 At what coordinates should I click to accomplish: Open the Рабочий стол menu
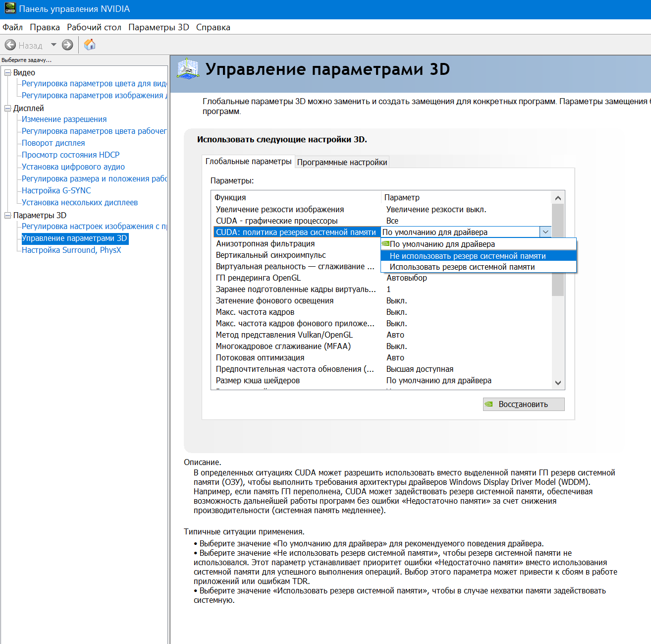coord(94,27)
